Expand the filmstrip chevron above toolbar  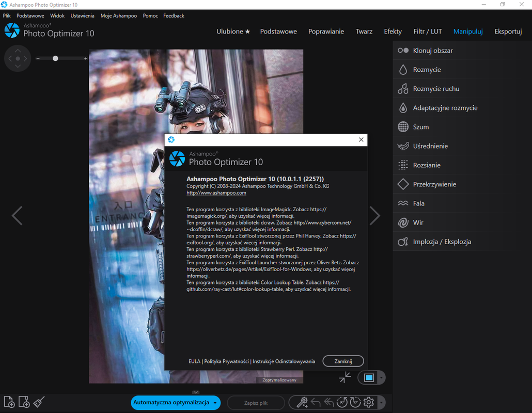click(x=196, y=392)
